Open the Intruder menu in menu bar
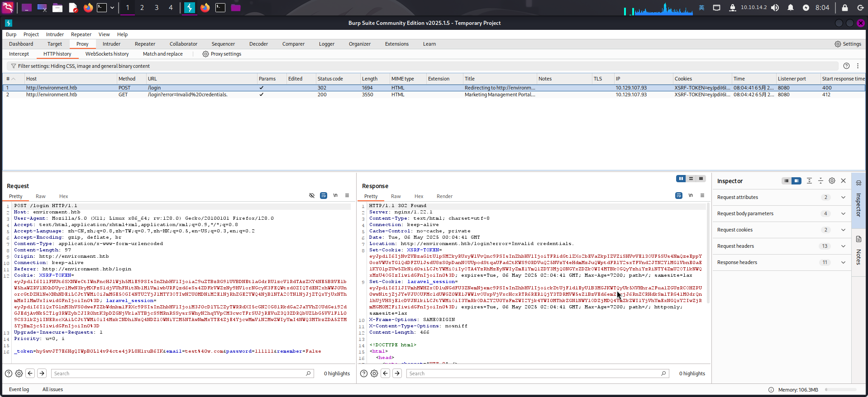868x397 pixels. coord(55,34)
